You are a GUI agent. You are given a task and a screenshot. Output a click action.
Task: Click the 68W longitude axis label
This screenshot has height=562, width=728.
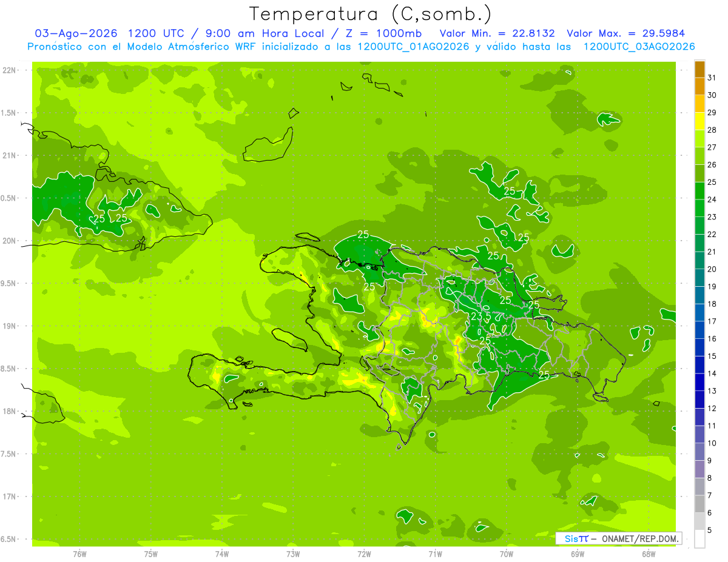[648, 554]
